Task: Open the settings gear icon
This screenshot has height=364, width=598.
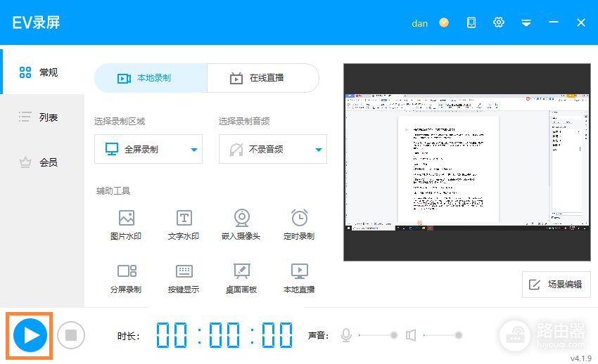Action: click(x=499, y=22)
